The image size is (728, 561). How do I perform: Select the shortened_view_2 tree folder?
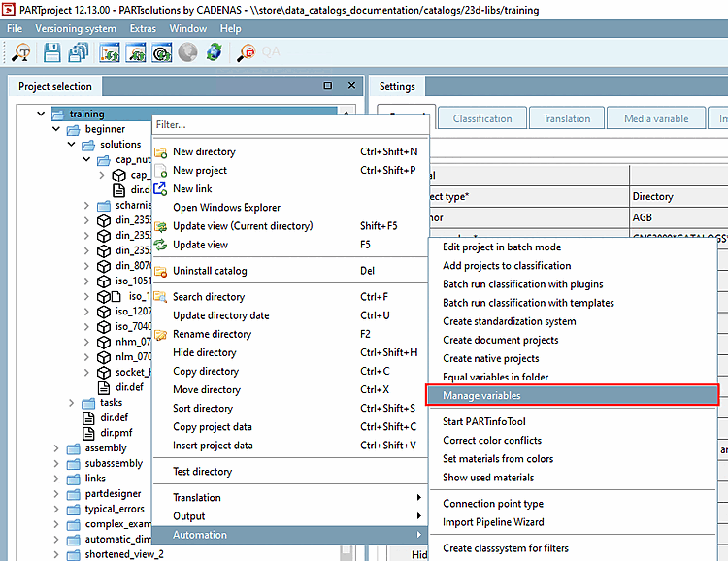tap(124, 554)
